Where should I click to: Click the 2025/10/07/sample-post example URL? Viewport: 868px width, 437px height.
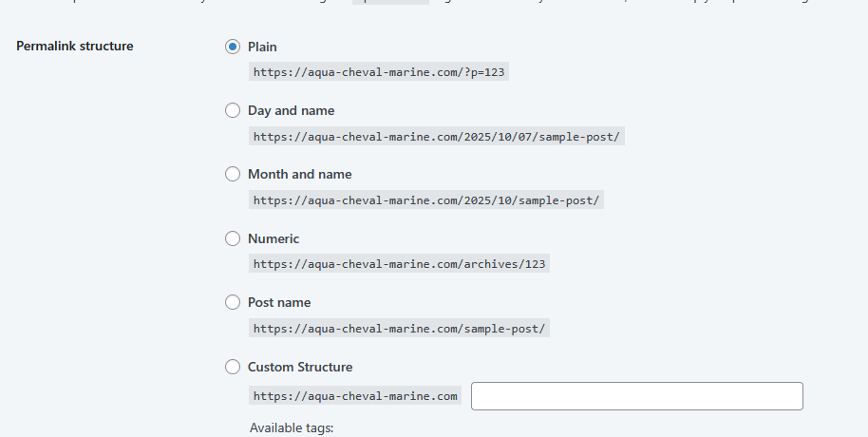tap(436, 137)
